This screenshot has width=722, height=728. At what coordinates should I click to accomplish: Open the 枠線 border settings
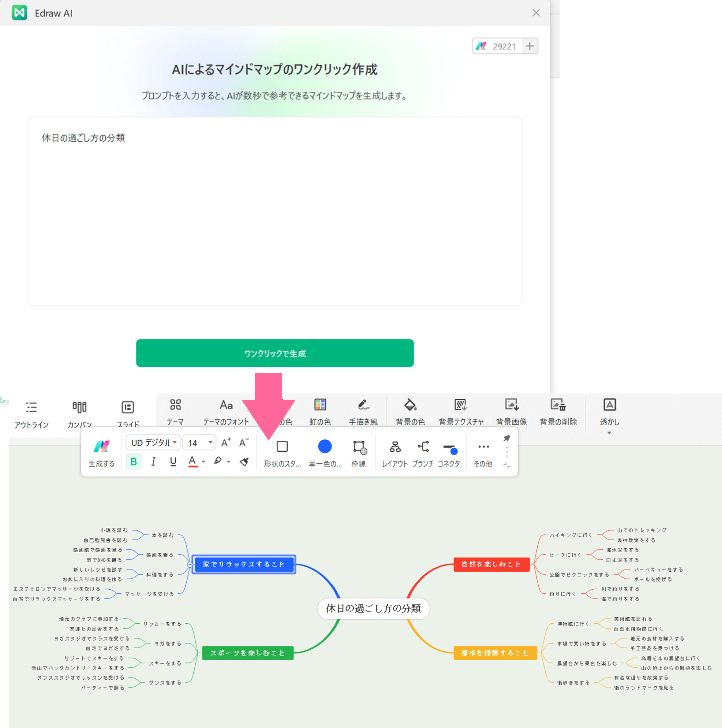tap(358, 454)
